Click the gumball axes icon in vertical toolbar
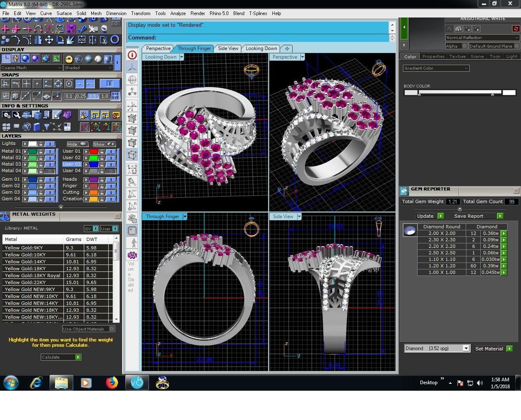 point(132,107)
